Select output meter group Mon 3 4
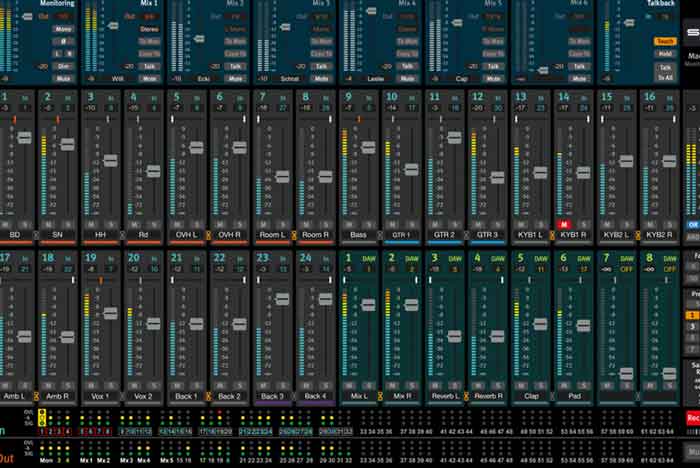The height and width of the screenshot is (468, 700). click(55, 460)
